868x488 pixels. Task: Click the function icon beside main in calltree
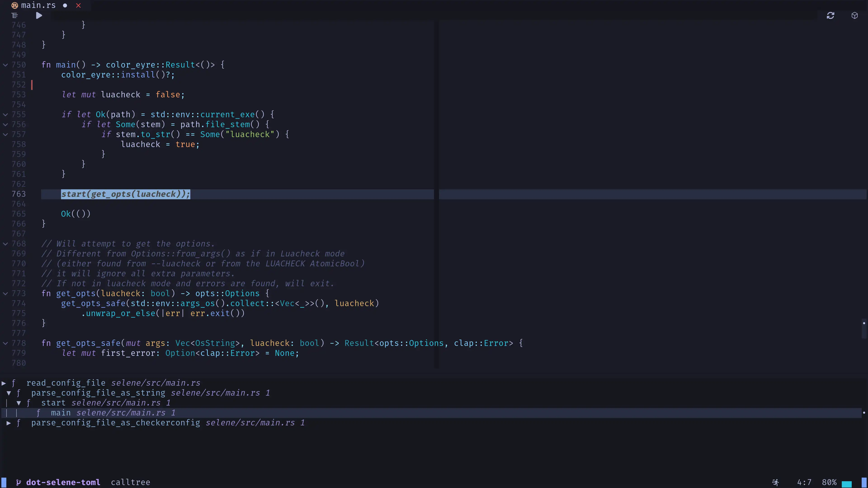point(38,413)
